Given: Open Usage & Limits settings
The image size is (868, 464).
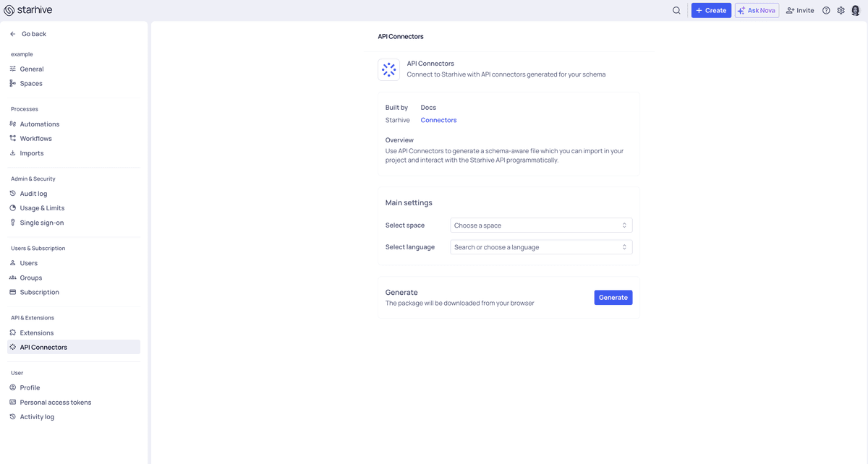Looking at the screenshot, I should coord(41,207).
